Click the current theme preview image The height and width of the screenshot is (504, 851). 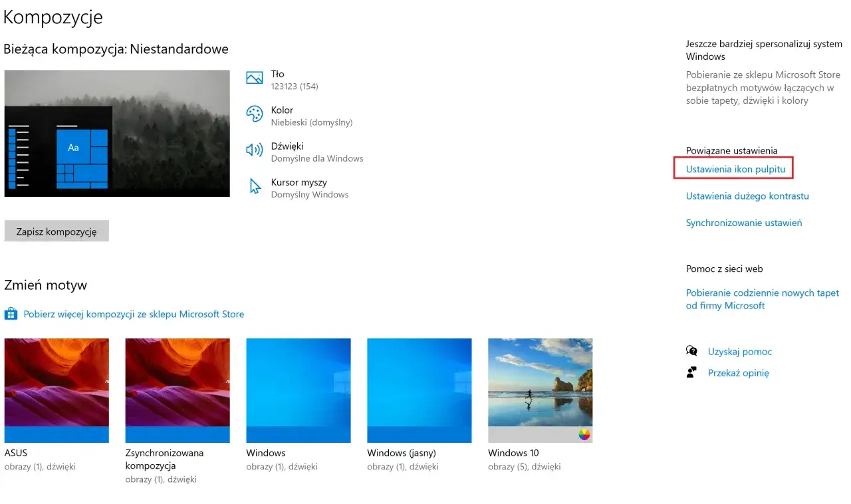117,133
